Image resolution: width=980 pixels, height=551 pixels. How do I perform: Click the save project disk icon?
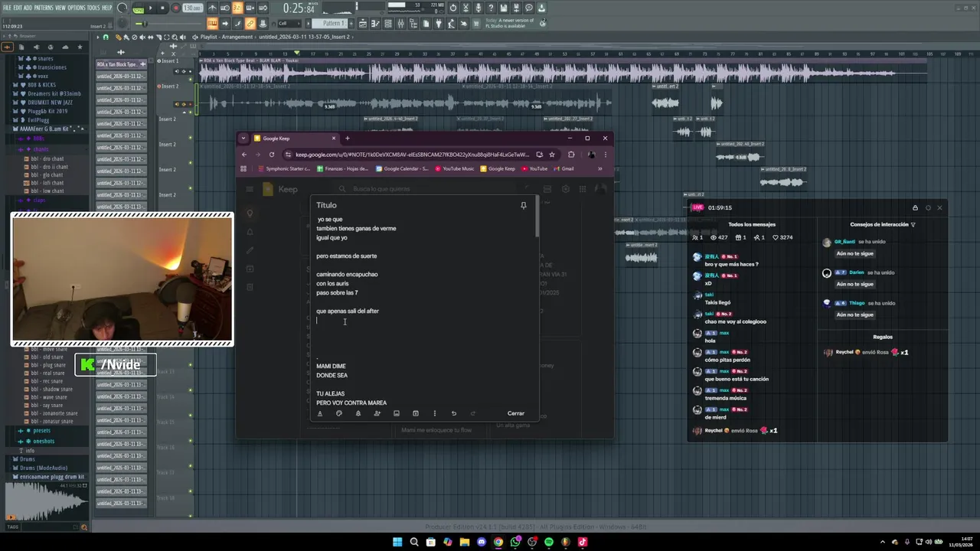[503, 8]
